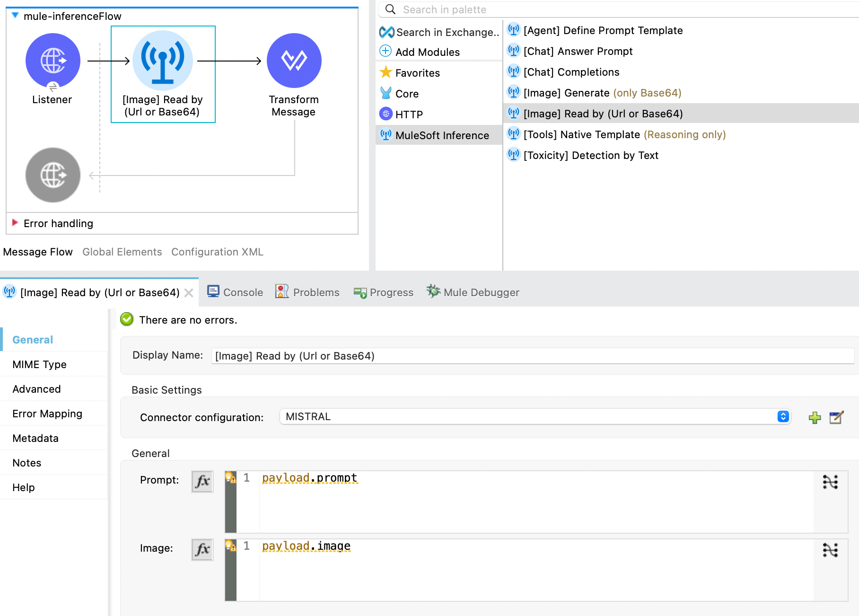Click the green no-errors check icon
This screenshot has height=616, width=859.
click(127, 319)
